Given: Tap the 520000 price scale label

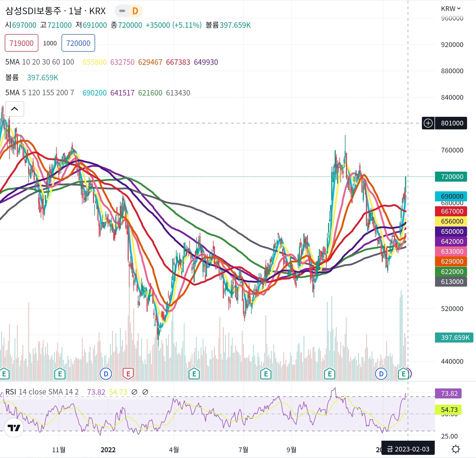Looking at the screenshot, I should click(x=452, y=309).
